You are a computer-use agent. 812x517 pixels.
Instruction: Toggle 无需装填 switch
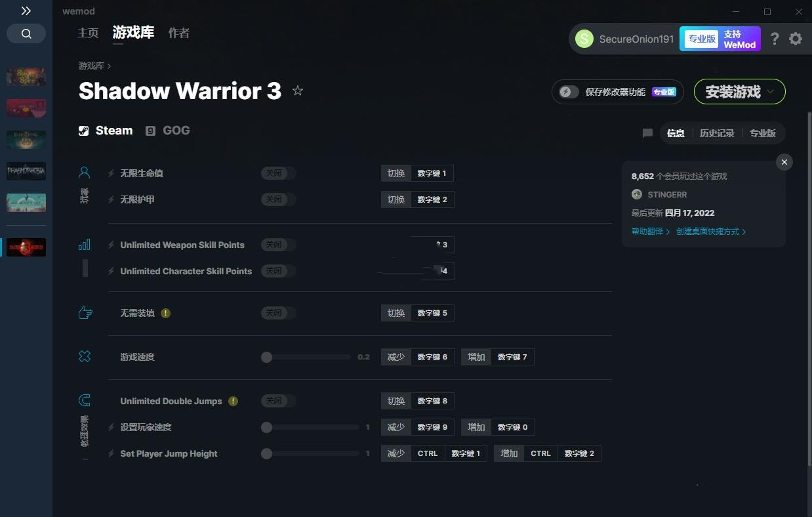pos(279,313)
